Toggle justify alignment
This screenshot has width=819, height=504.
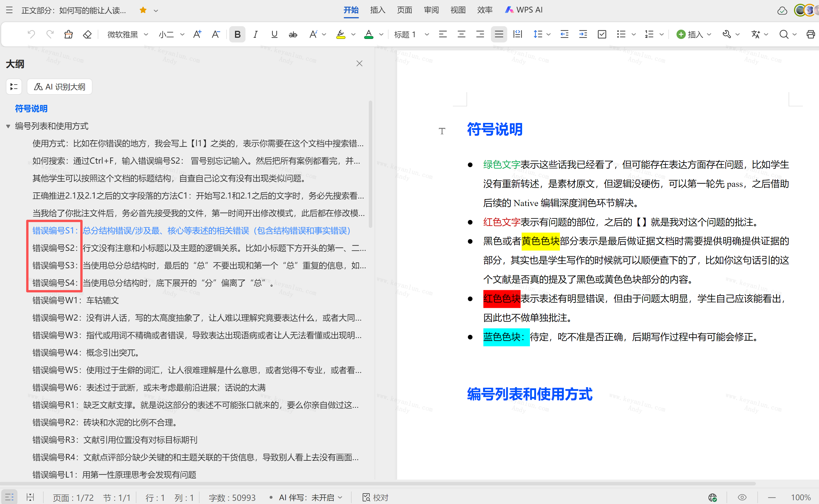coord(499,34)
